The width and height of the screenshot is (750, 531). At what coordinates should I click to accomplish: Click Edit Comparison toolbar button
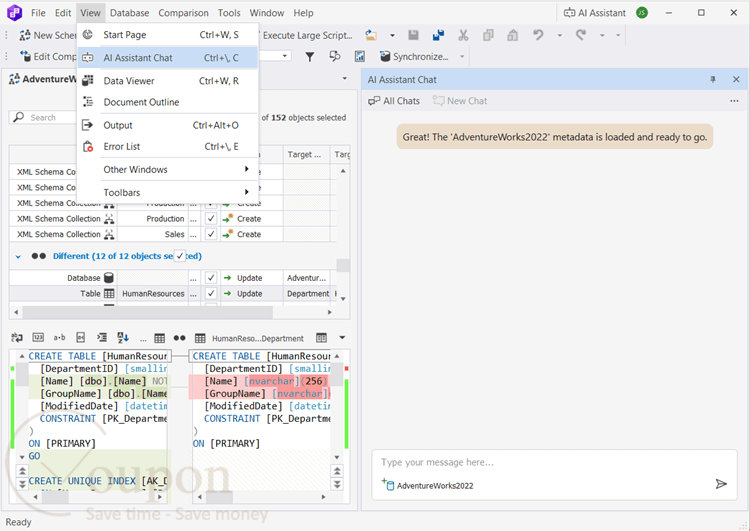(47, 57)
